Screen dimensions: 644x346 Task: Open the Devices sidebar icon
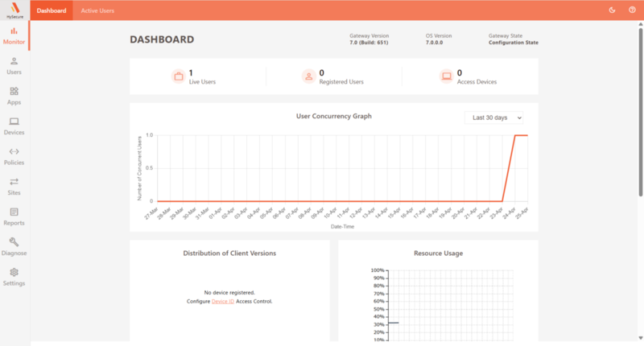(x=14, y=122)
